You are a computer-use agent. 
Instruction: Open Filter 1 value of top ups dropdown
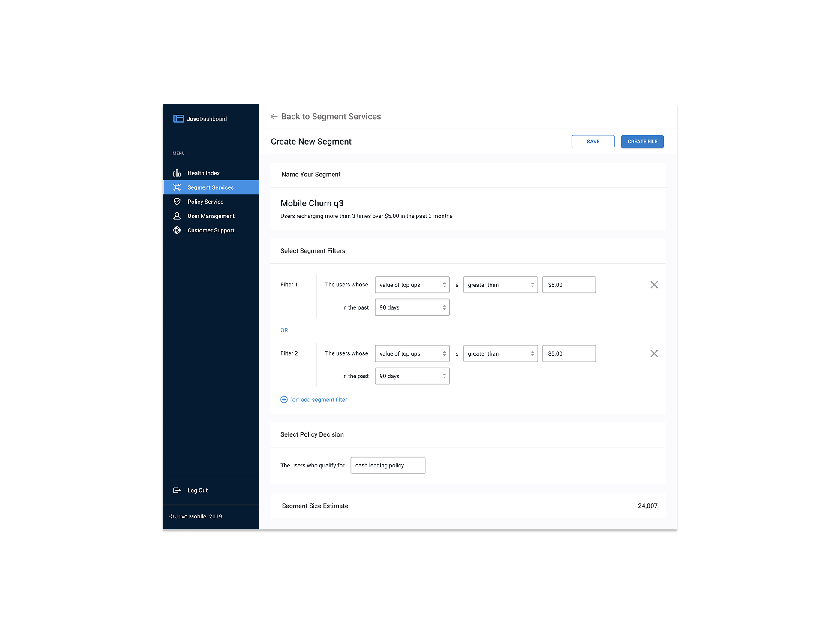pyautogui.click(x=412, y=285)
